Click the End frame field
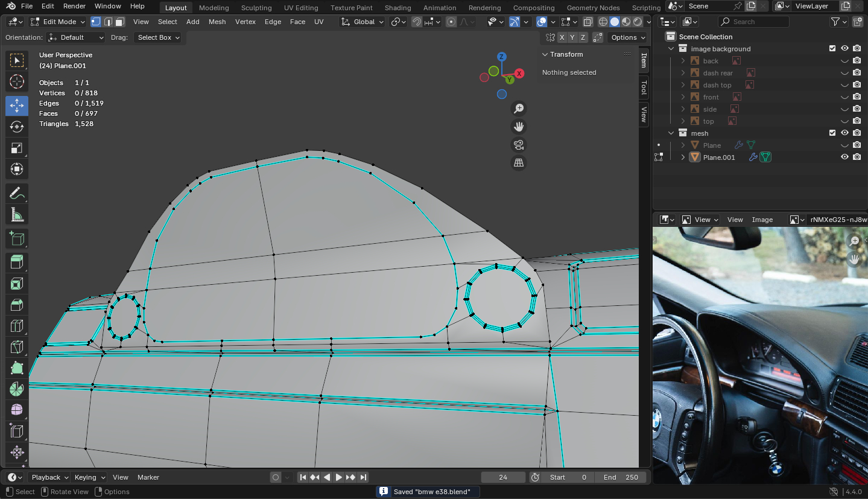Image resolution: width=868 pixels, height=499 pixels. 620,477
